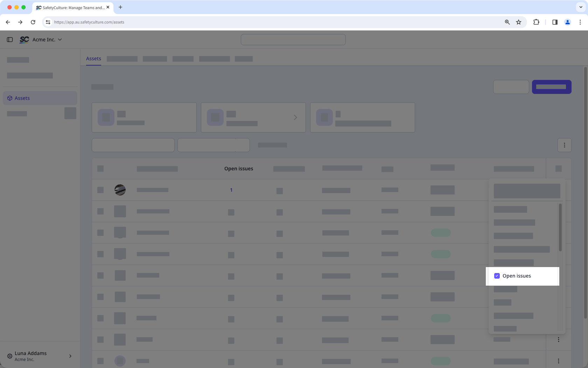The image size is (588, 368).
Task: Open Luna Addams settings gear icon
Action: (x=10, y=356)
